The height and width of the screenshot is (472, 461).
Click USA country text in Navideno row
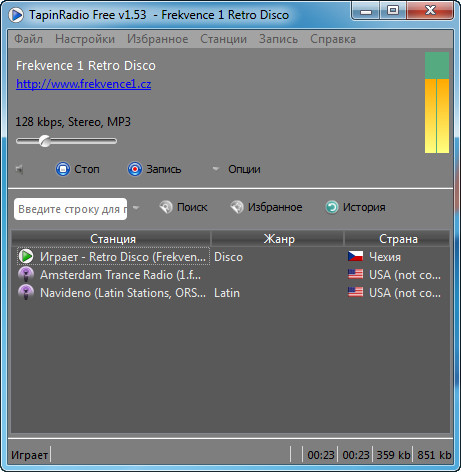[405, 293]
